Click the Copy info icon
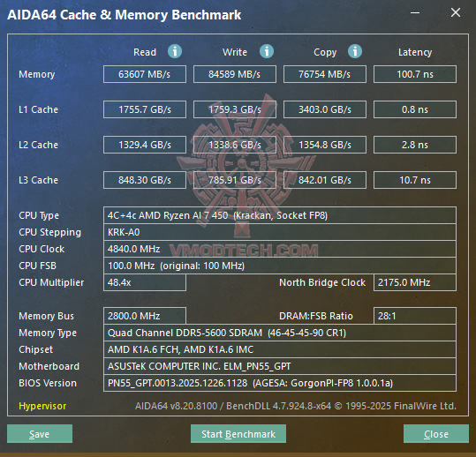Viewport: 476px width, 457px height. pos(355,51)
